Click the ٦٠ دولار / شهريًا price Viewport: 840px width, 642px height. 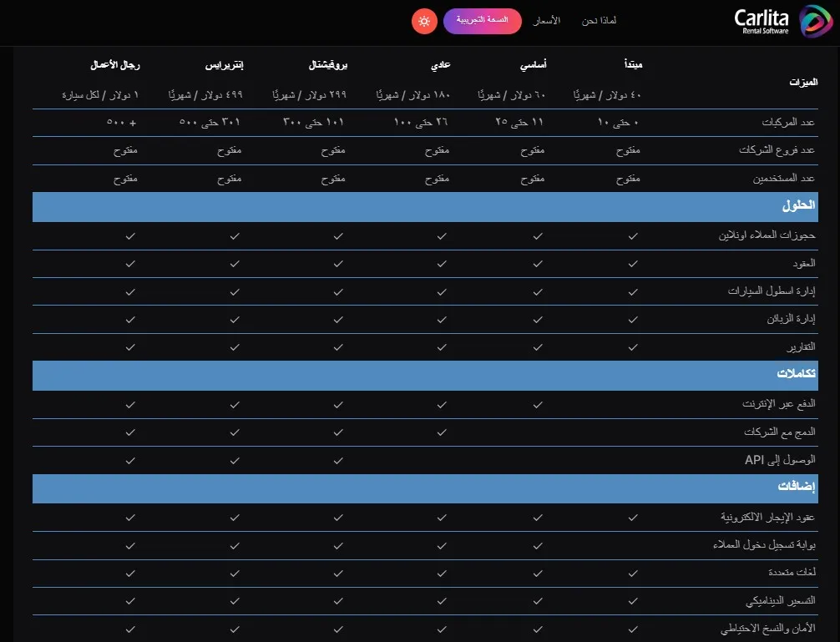coord(512,95)
